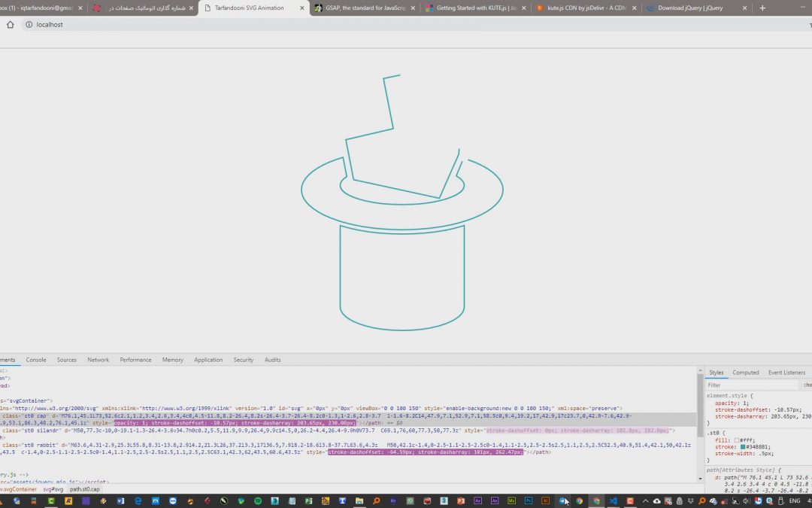
Task: Close the Tarfandooni SVG Animation tab
Action: tap(302, 8)
